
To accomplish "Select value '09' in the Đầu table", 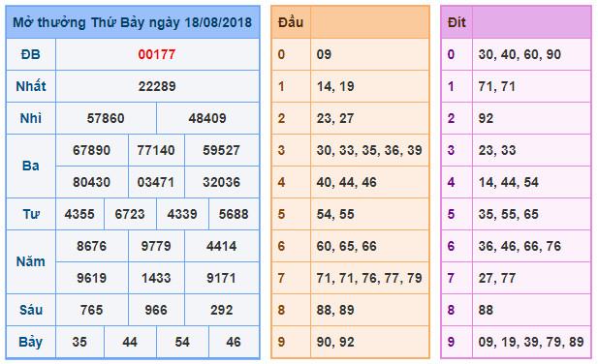I will click(x=324, y=54).
